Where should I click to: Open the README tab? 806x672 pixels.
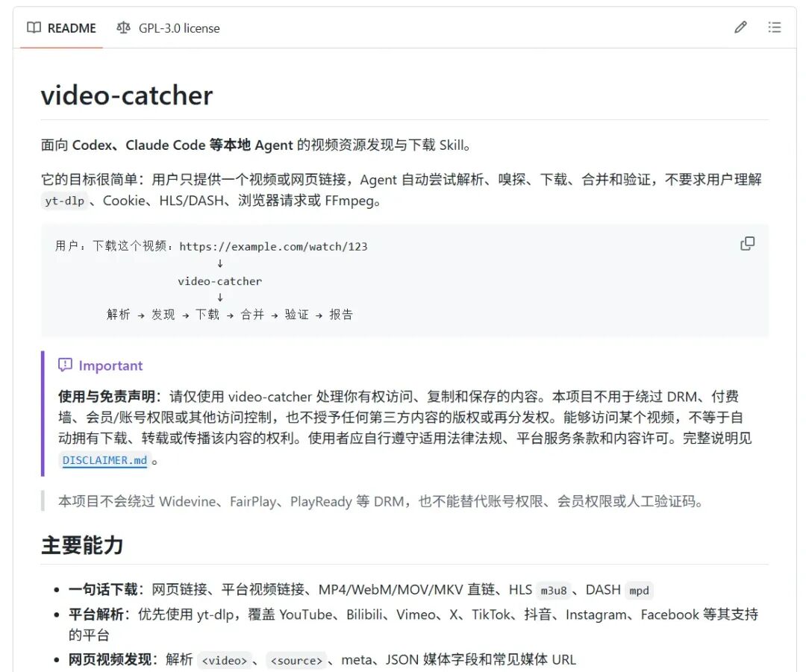[x=62, y=28]
